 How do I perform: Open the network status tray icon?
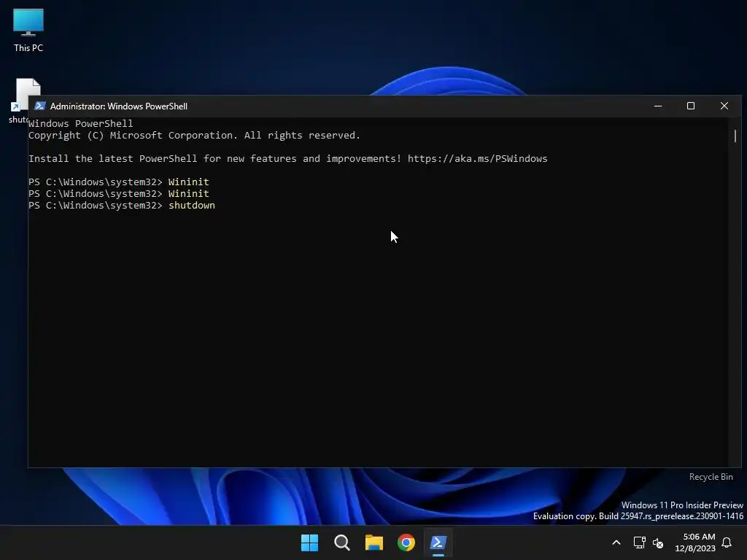pyautogui.click(x=639, y=542)
